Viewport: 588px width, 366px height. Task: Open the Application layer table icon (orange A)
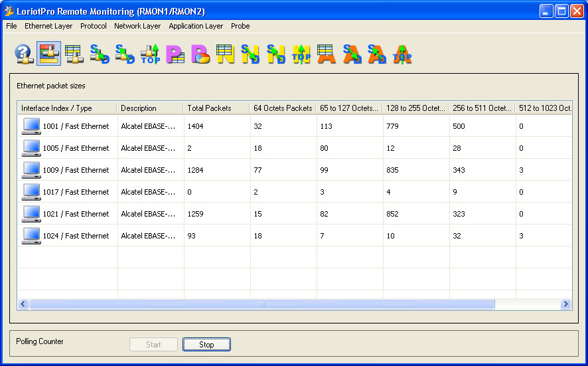[327, 54]
